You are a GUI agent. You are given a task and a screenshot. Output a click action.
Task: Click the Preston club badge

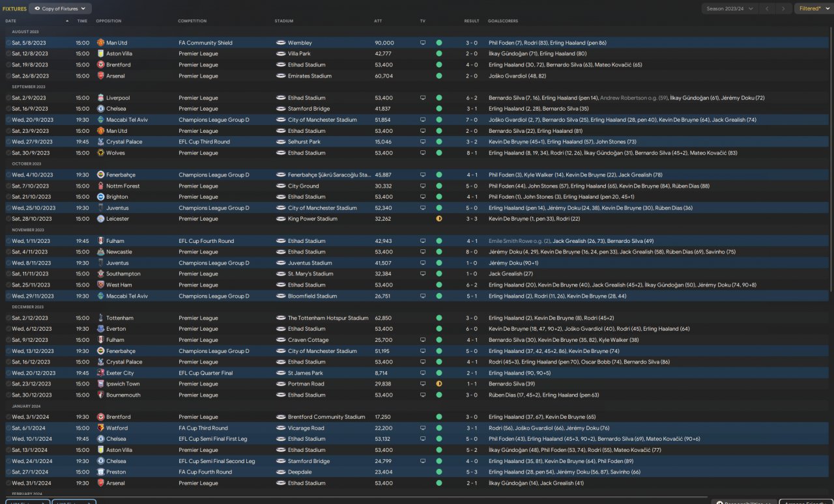(x=100, y=472)
